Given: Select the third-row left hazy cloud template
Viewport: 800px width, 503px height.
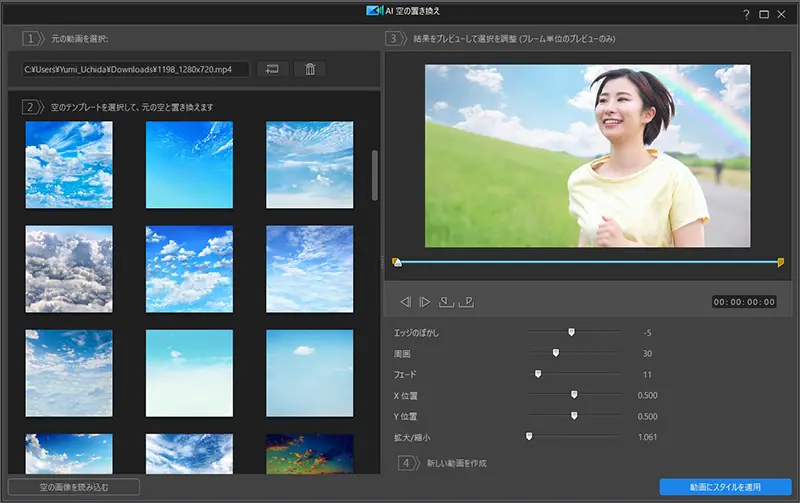Looking at the screenshot, I should click(69, 373).
